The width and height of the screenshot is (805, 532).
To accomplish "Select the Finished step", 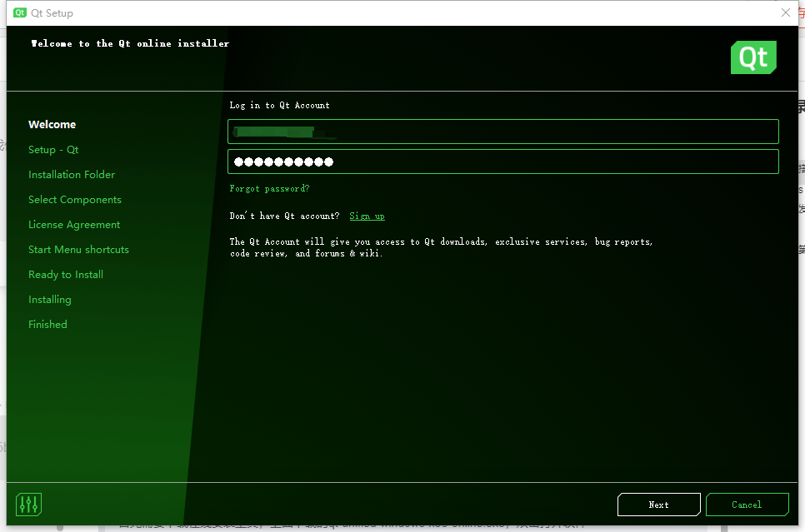I will [x=47, y=324].
